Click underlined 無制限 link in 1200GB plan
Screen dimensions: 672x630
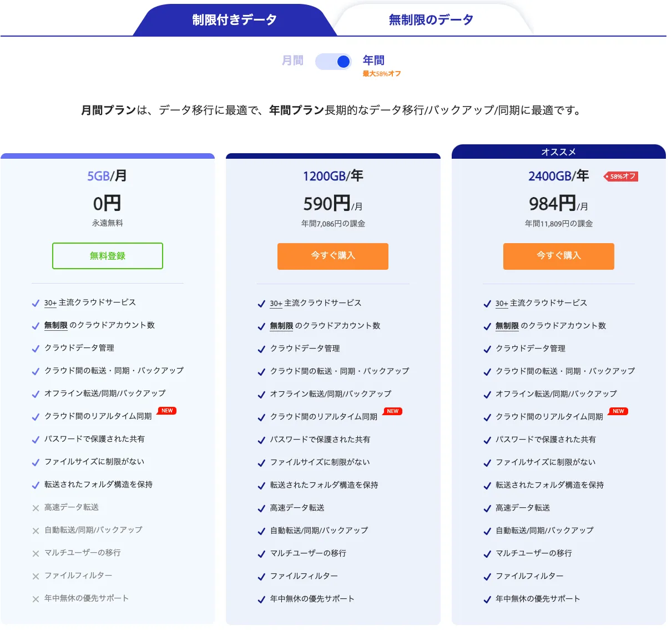[x=281, y=326]
